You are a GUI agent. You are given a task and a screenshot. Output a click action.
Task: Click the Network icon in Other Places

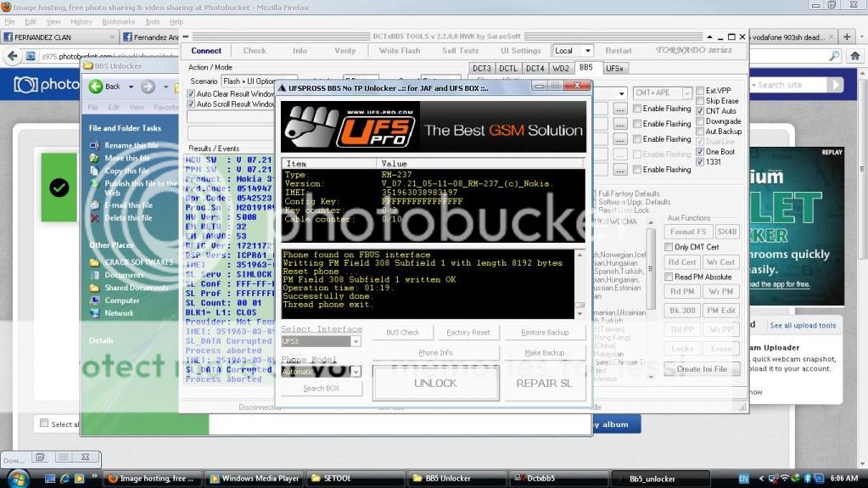tap(95, 313)
